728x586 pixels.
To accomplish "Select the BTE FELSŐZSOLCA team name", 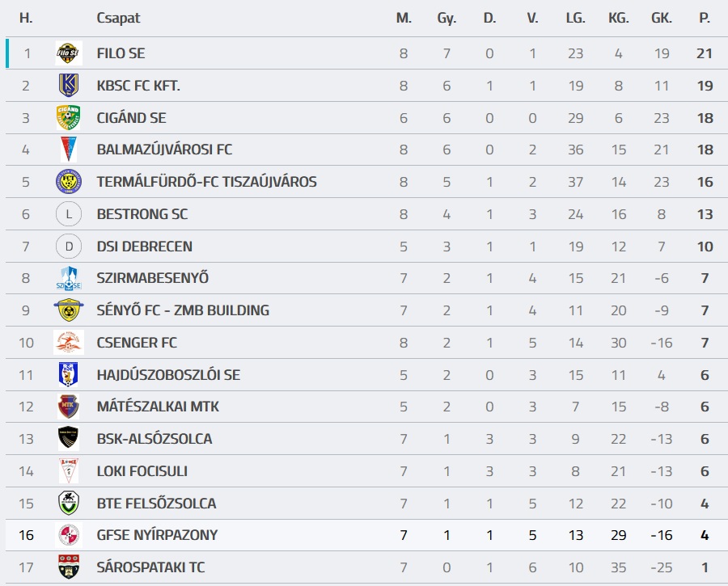I will [x=156, y=504].
